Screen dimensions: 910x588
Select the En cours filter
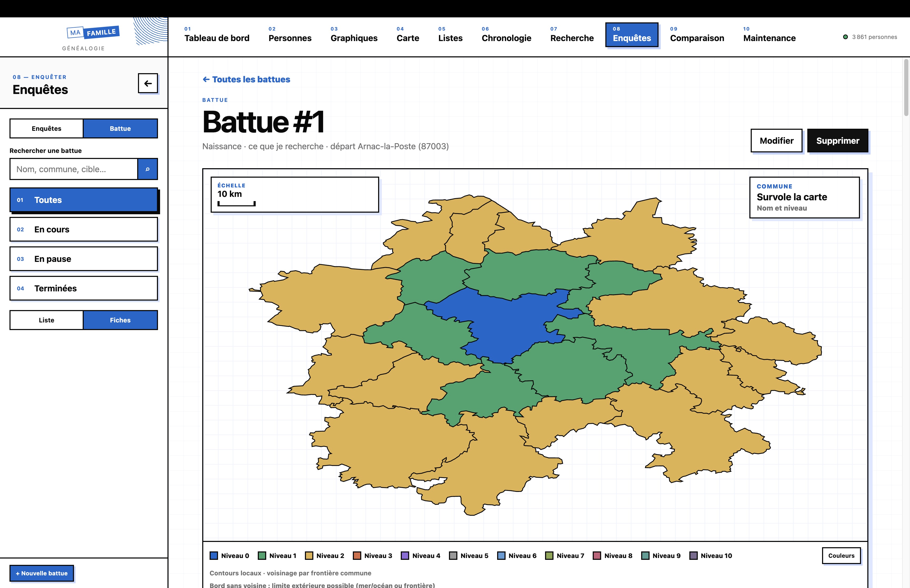(x=84, y=230)
